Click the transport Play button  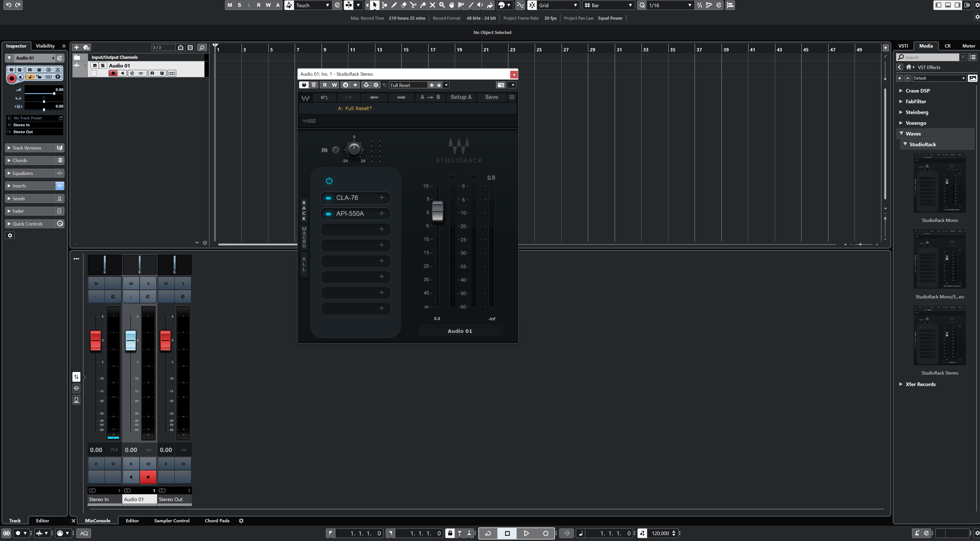tap(527, 533)
